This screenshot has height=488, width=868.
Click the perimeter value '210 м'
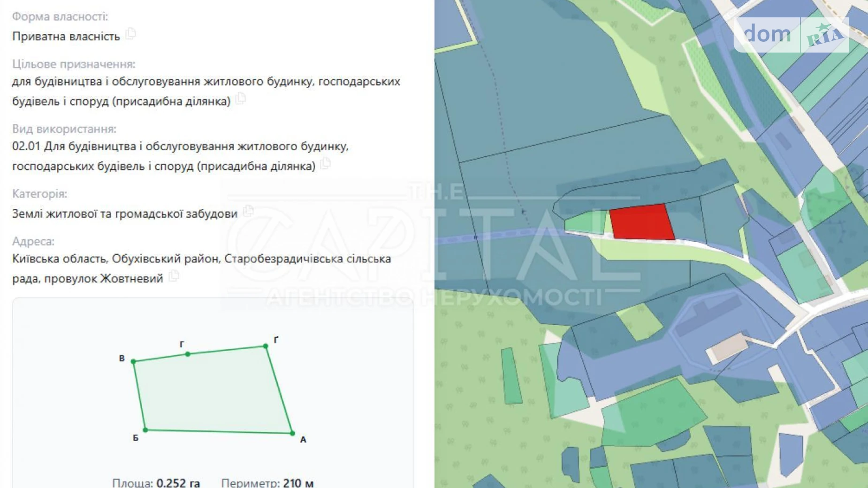point(298,483)
